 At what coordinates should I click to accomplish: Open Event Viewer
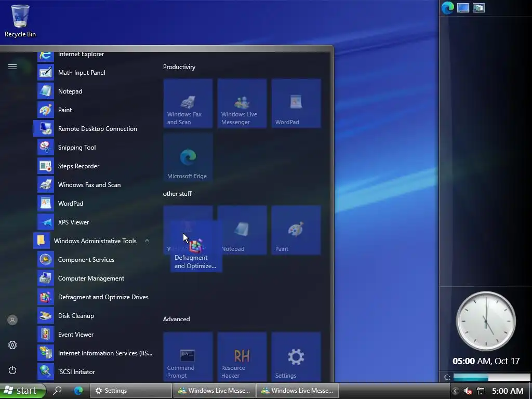coord(95,334)
